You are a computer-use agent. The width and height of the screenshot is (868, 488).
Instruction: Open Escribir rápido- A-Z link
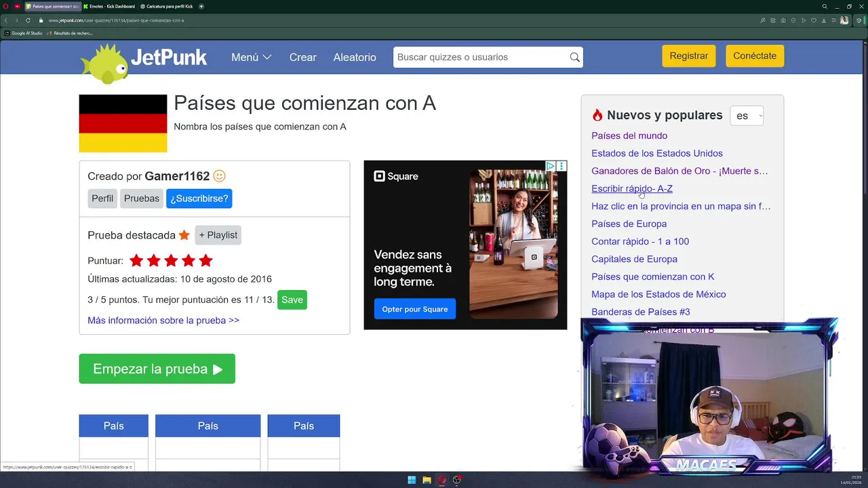coord(632,188)
